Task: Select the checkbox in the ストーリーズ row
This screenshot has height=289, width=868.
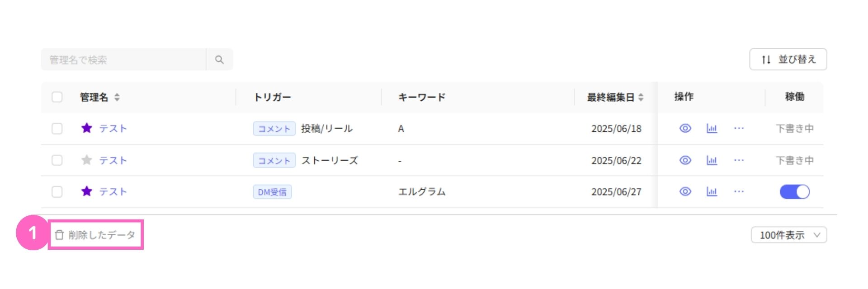Action: coord(57,160)
